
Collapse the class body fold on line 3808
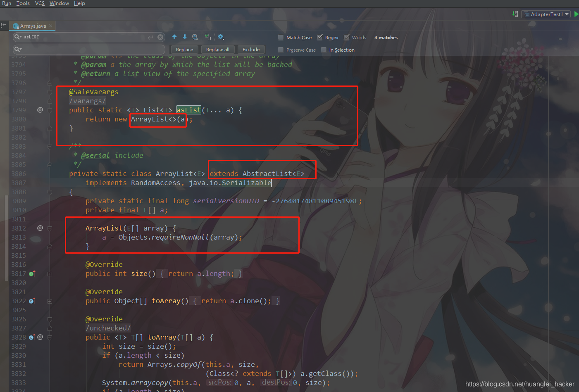[50, 192]
